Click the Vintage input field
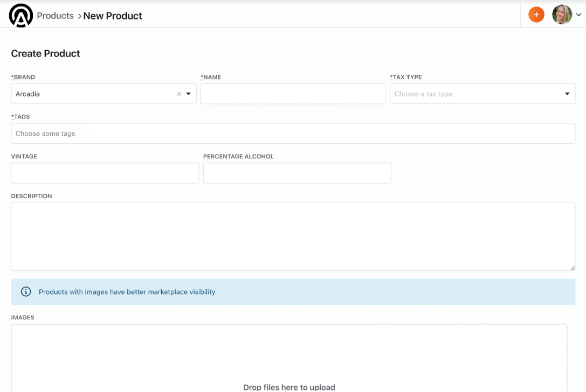 pos(105,173)
